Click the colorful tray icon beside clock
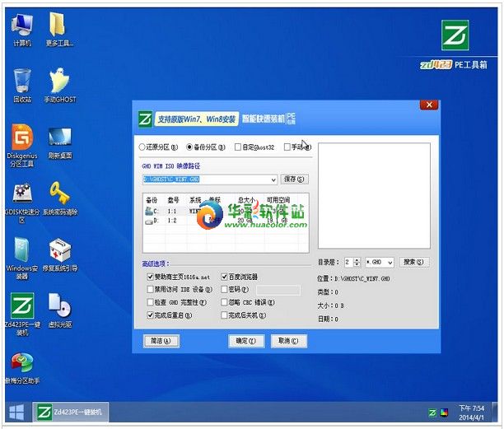This screenshot has width=504, height=429. coord(444,413)
